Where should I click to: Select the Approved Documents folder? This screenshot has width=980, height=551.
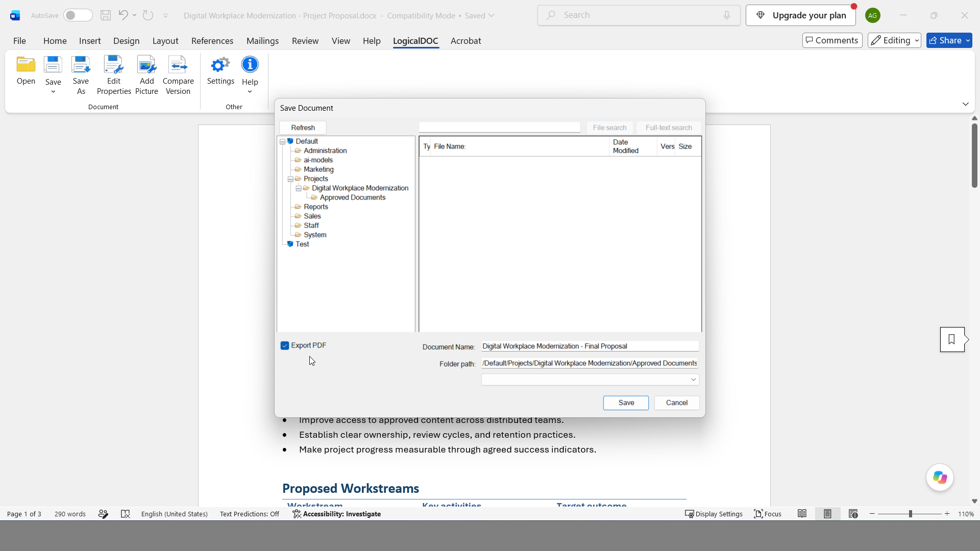click(x=352, y=197)
